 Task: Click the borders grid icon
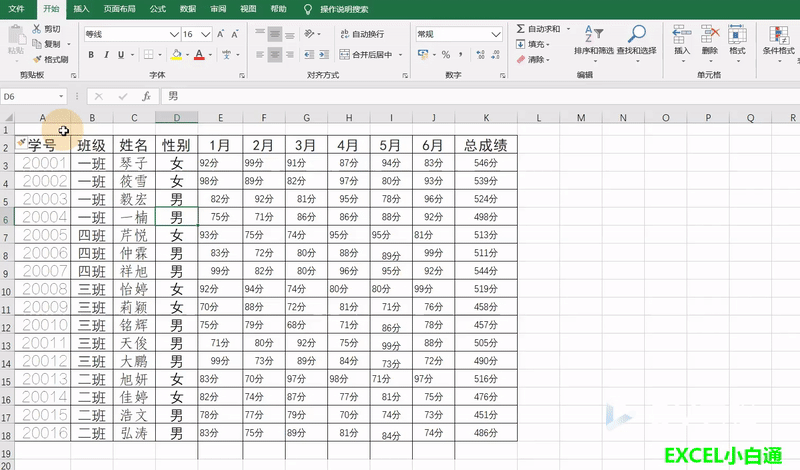148,55
